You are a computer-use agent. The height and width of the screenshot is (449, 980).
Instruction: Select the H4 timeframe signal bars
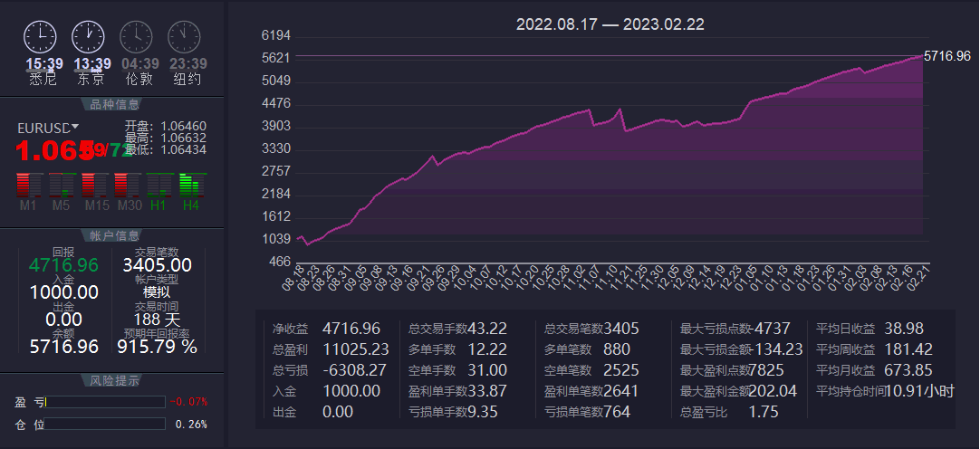(x=191, y=186)
